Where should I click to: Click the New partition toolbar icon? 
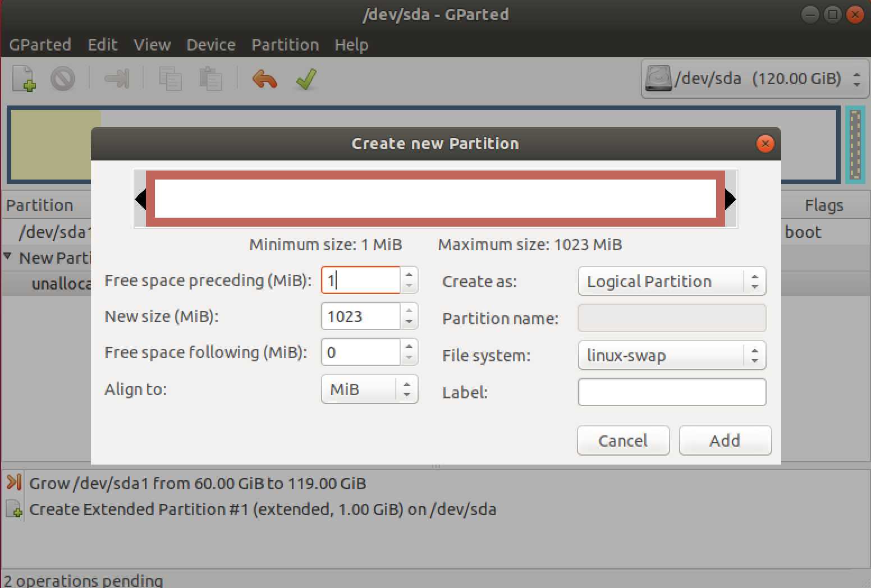pos(24,79)
